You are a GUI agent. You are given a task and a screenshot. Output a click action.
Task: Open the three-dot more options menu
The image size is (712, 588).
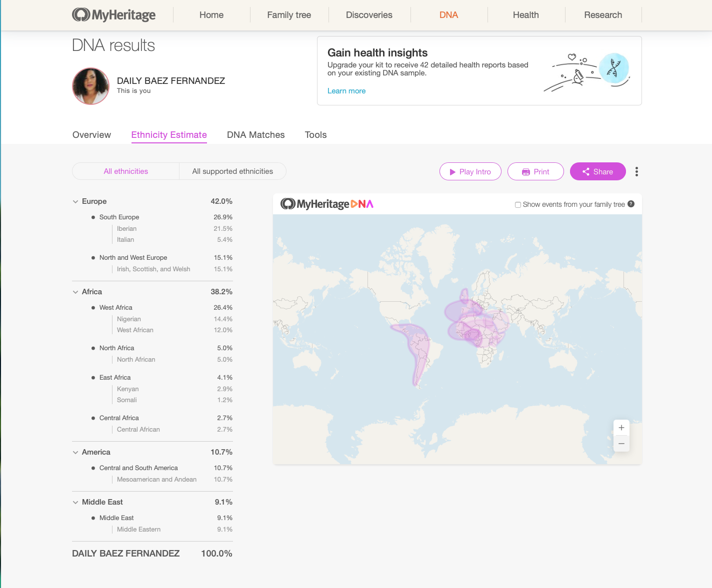(636, 171)
